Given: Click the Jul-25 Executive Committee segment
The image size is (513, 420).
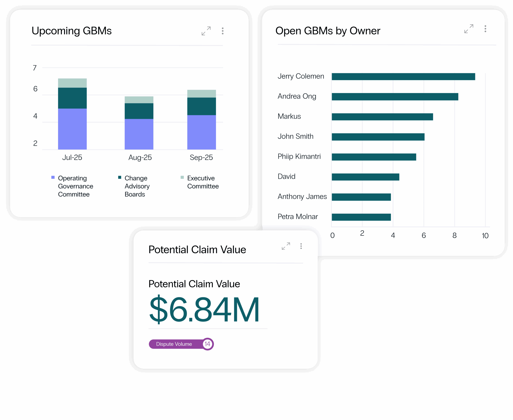Looking at the screenshot, I should point(72,83).
